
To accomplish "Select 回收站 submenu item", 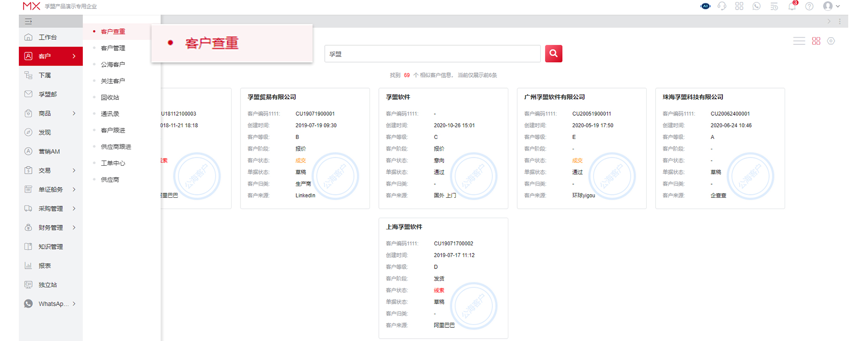I will pos(110,97).
